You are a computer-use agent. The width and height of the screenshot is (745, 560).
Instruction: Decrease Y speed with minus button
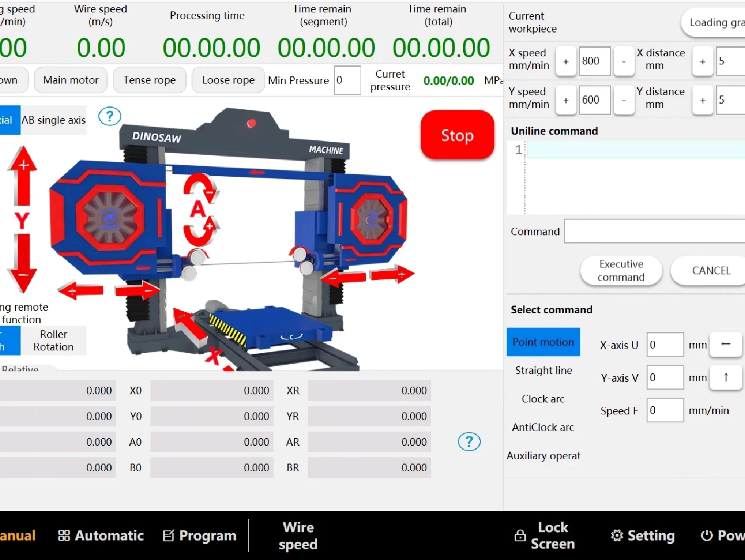624,100
